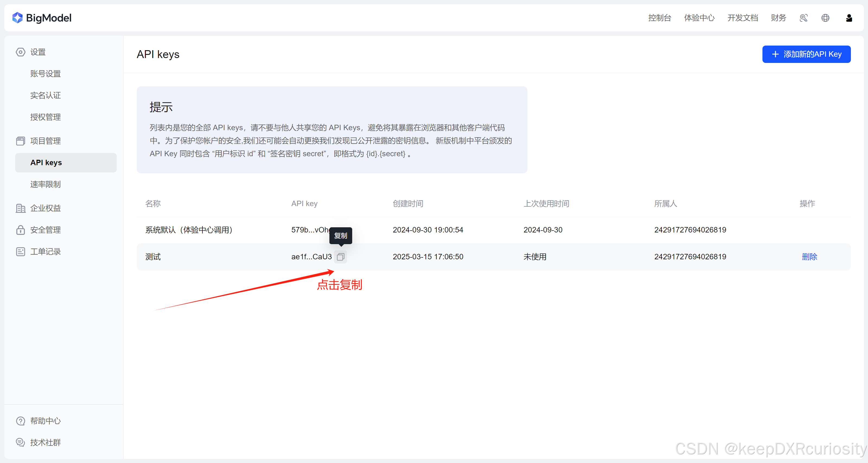Click 删除 link for the 测试 key

point(809,257)
